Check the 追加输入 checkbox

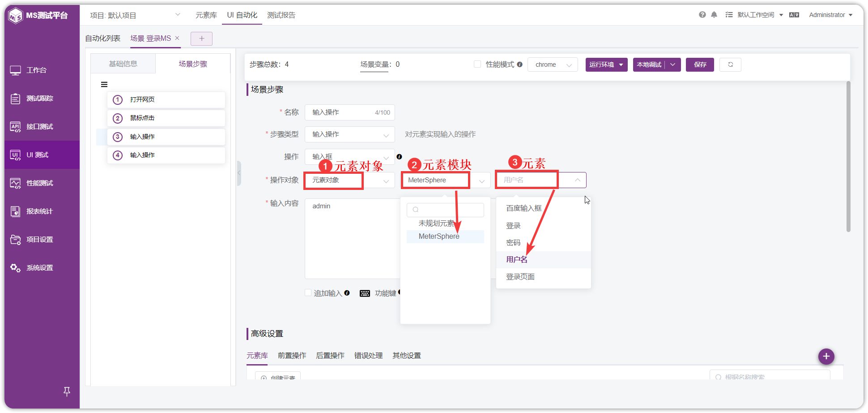pyautogui.click(x=308, y=293)
